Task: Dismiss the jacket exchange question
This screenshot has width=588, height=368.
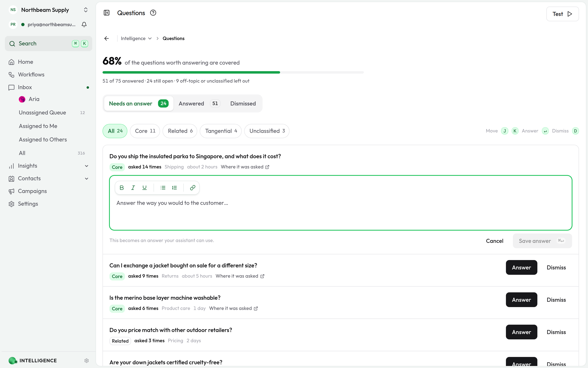Action: click(556, 267)
